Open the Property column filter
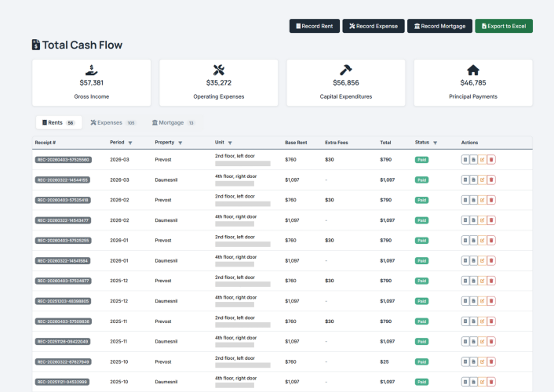554x392 pixels. pyautogui.click(x=180, y=143)
